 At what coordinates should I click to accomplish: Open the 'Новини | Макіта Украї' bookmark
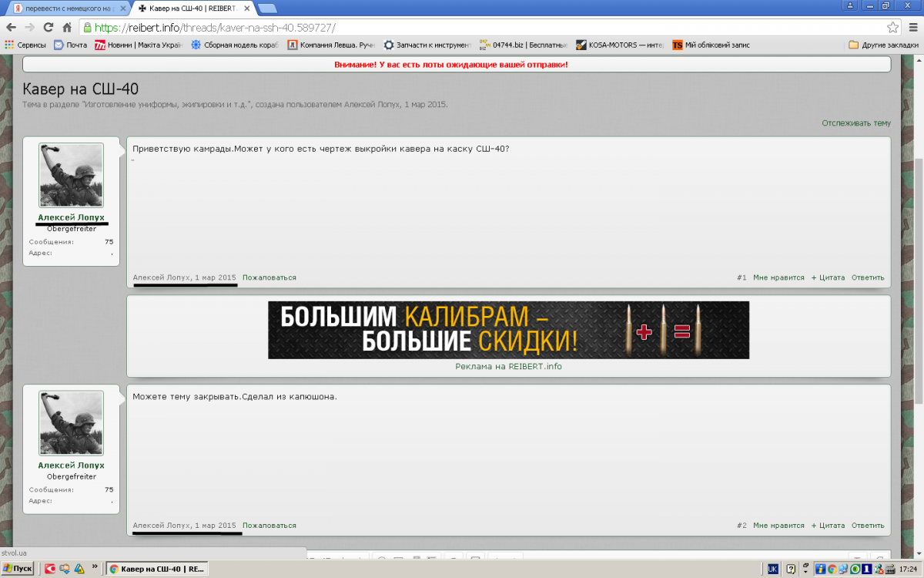(x=138, y=45)
